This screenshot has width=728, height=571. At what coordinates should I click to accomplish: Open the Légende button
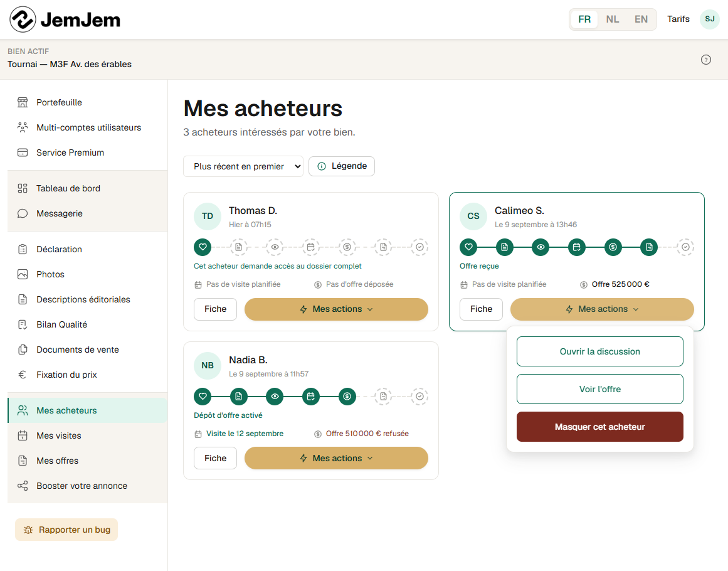[342, 166]
